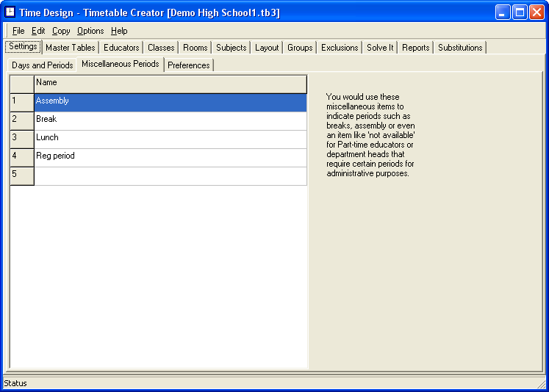The height and width of the screenshot is (392, 549).
Task: Open the Solve It tab
Action: (380, 48)
